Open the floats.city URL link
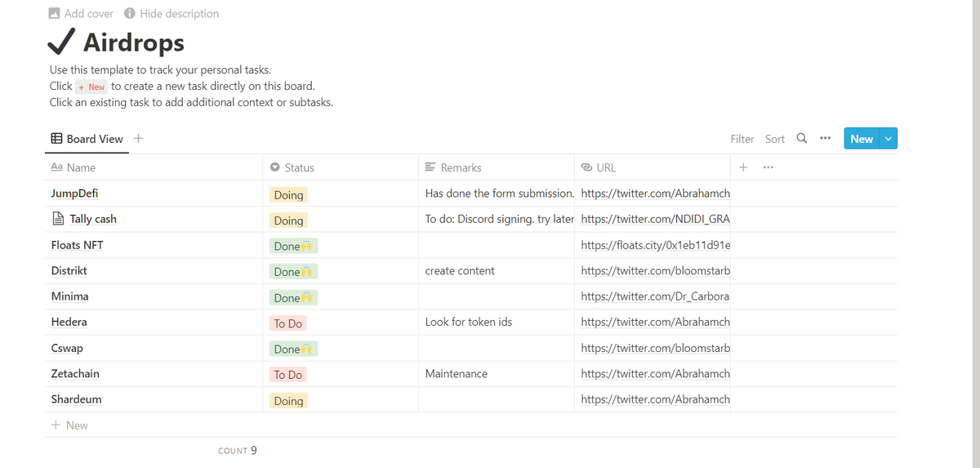The height and width of the screenshot is (468, 980). pos(655,245)
